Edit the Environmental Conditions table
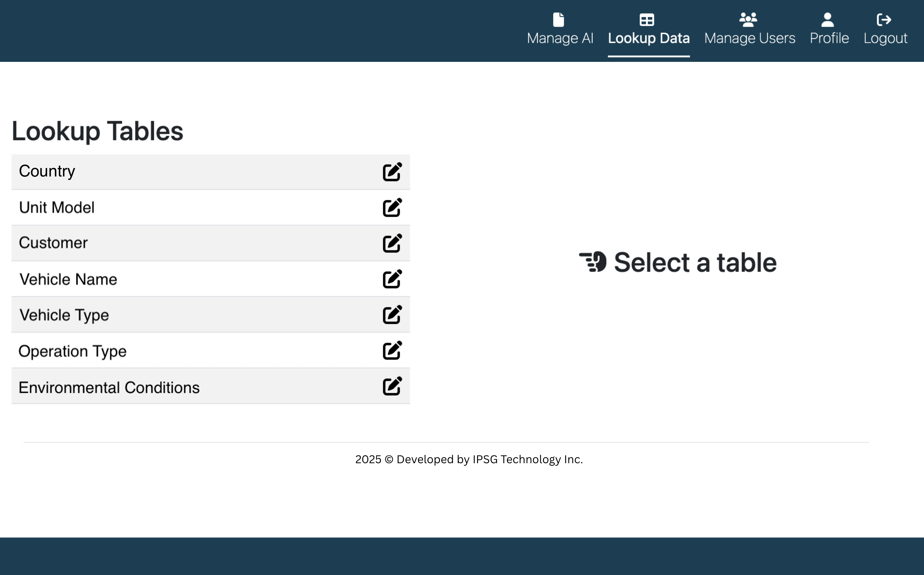 (392, 386)
